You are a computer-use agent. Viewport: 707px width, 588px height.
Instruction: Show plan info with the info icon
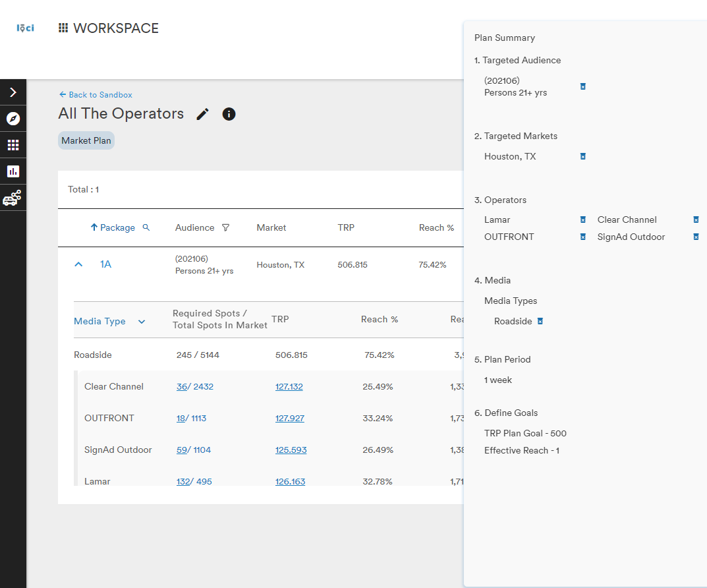229,114
